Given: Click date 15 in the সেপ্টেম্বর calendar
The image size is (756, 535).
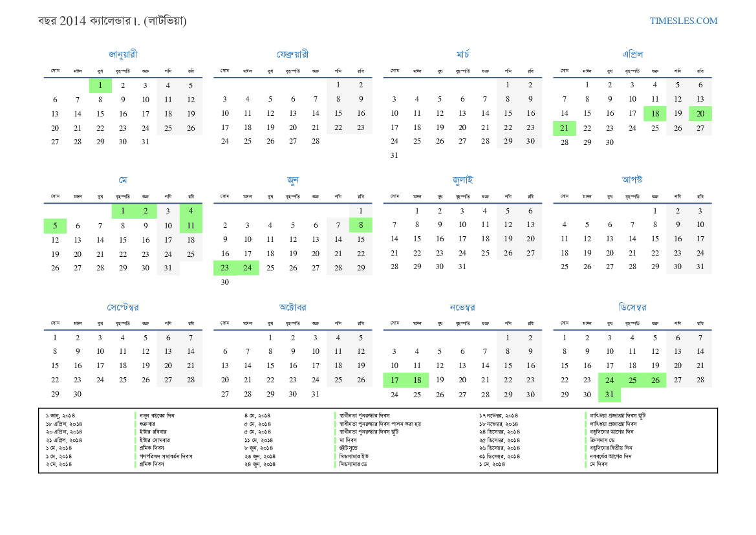Looking at the screenshot, I should point(55,366).
